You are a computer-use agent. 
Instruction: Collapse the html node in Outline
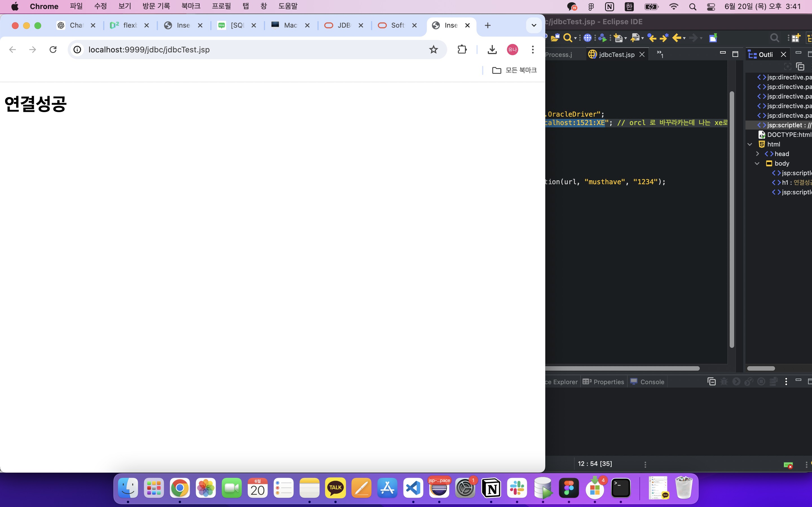pyautogui.click(x=750, y=144)
